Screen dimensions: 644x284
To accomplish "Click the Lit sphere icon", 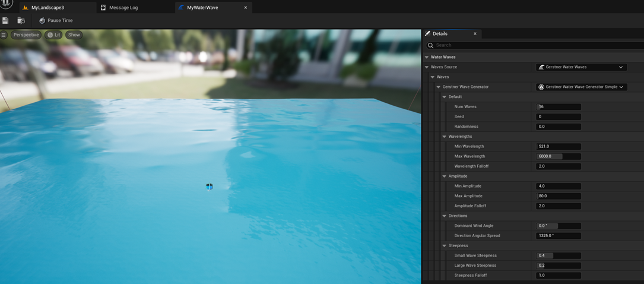I will [x=50, y=35].
